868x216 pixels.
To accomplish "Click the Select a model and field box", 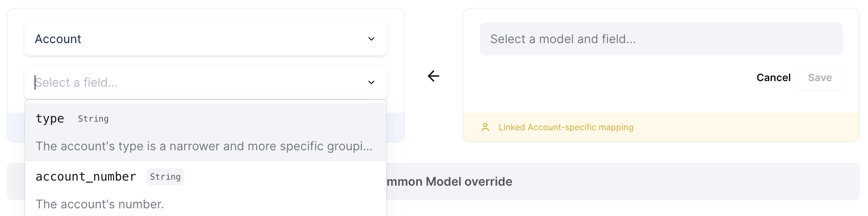I will pos(660,39).
